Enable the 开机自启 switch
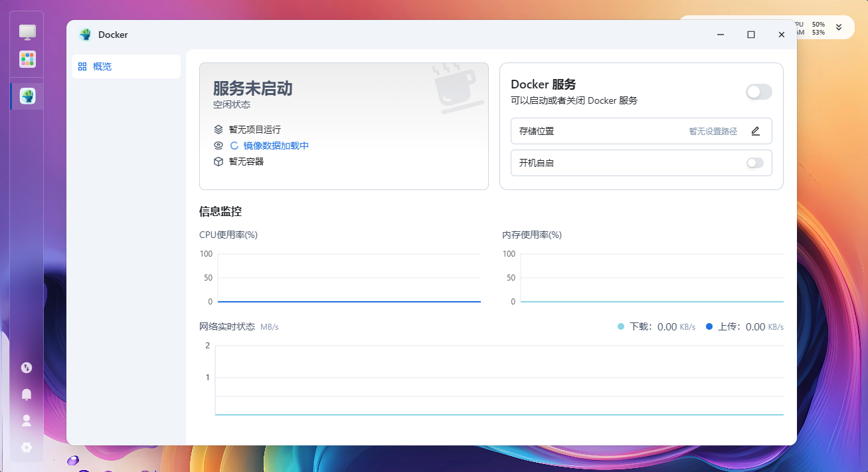Image resolution: width=868 pixels, height=472 pixels. coord(755,163)
